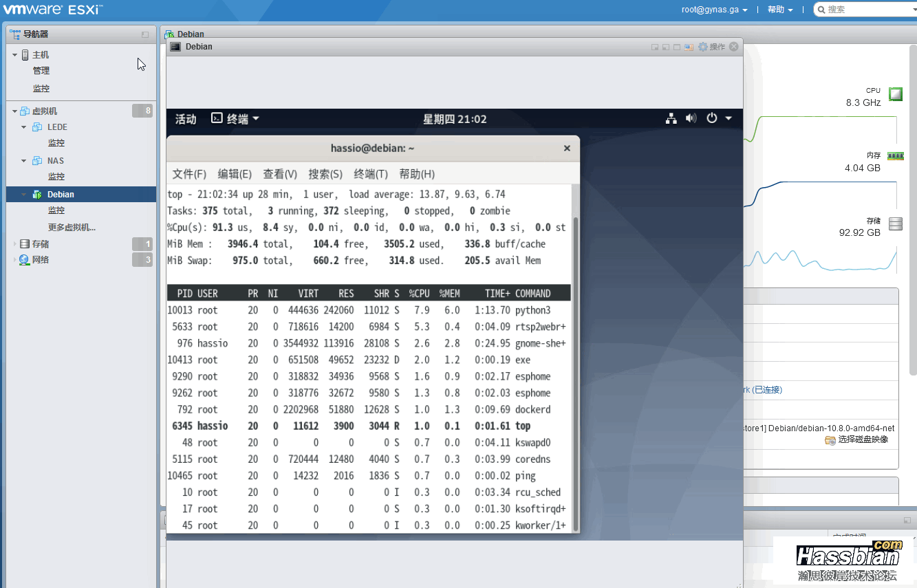This screenshot has width=917, height=588.
Task: Open the terminal 终端(T) menu
Action: pyautogui.click(x=371, y=174)
